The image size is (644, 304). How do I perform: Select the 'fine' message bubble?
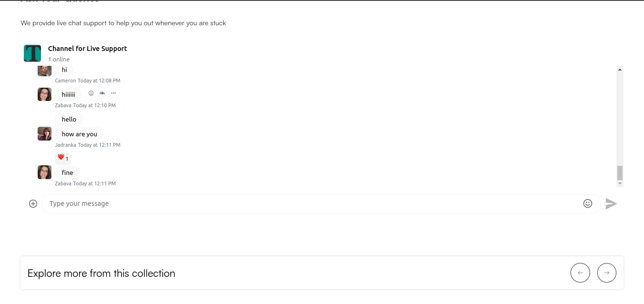pyautogui.click(x=67, y=172)
